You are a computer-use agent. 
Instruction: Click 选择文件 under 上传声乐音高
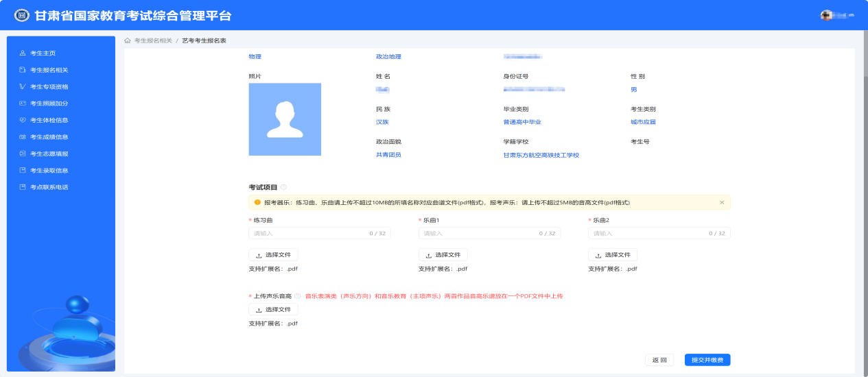tap(273, 310)
